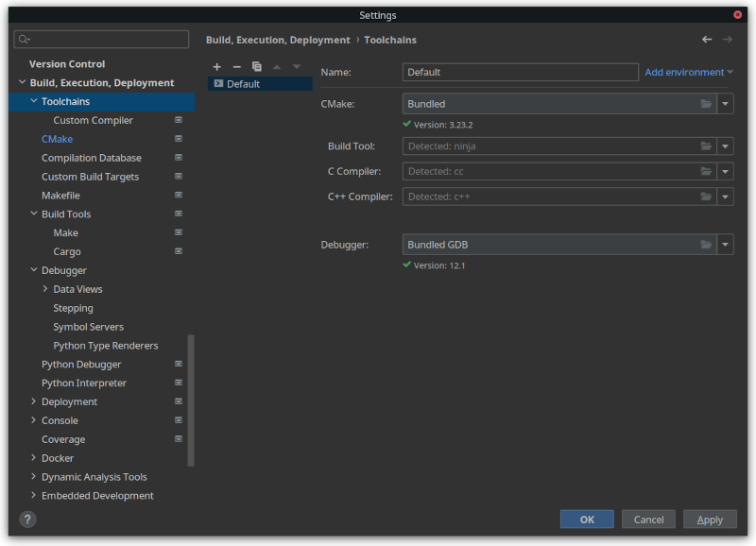Move the toolchain down using the down-arrow icon
This screenshot has width=756, height=546.
[296, 67]
